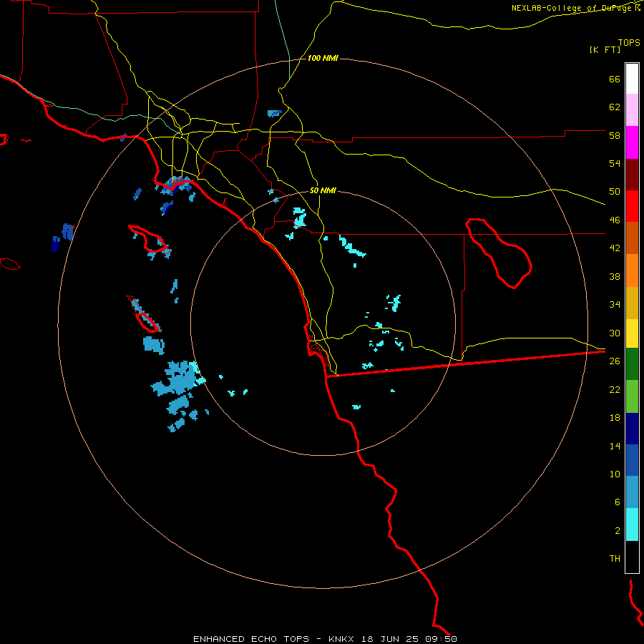
Task: Click the "50" legend value
Action: pos(615,192)
